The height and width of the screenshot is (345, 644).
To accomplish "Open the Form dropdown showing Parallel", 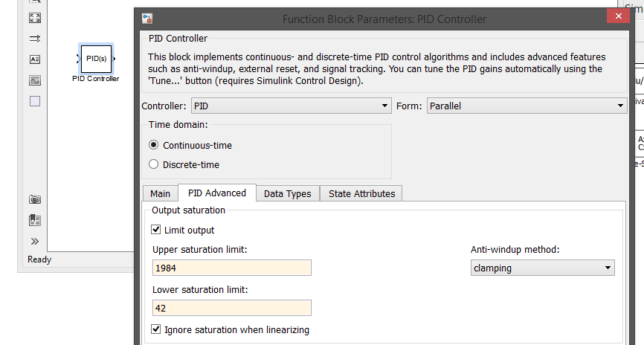I will coord(527,106).
